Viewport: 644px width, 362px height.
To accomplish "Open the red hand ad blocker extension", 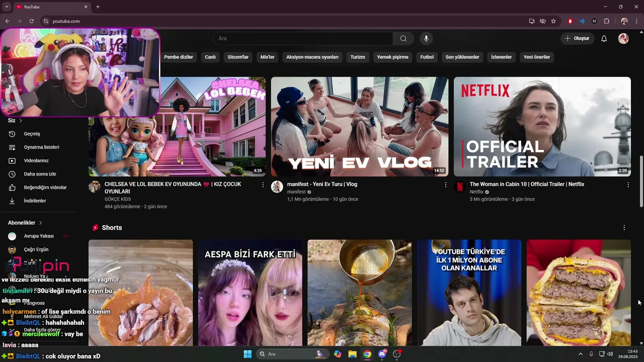I will click(x=570, y=21).
